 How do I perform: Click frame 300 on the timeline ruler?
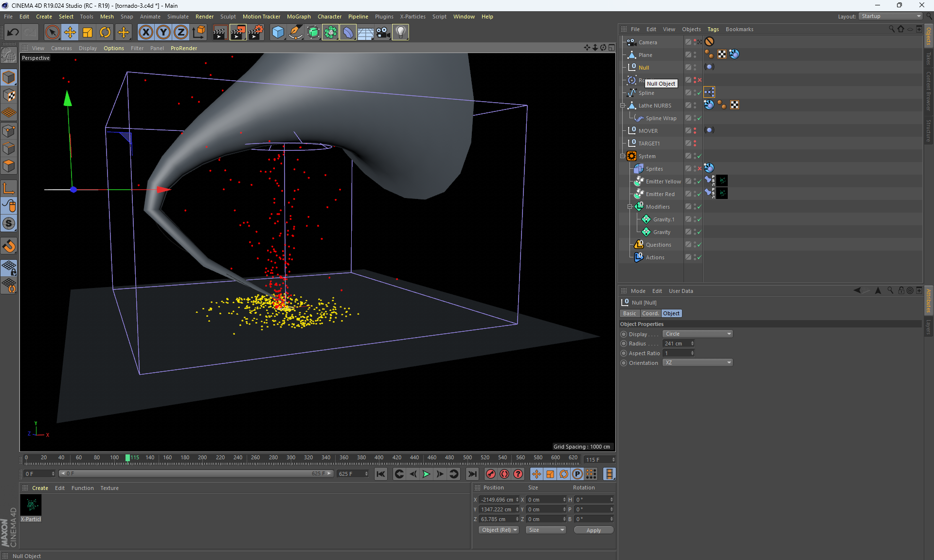pos(291,458)
